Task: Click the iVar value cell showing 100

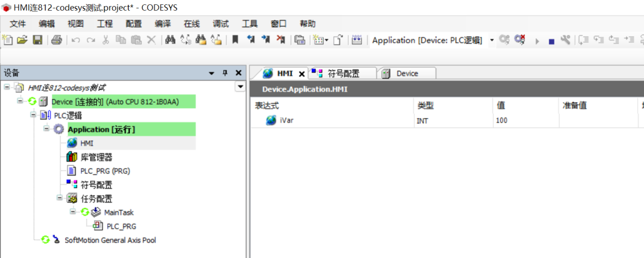Action: click(526, 121)
